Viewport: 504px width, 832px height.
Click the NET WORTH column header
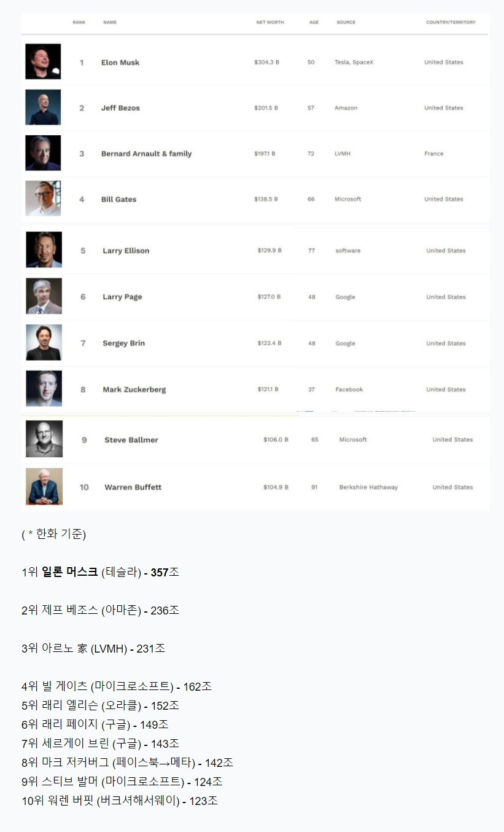(270, 22)
